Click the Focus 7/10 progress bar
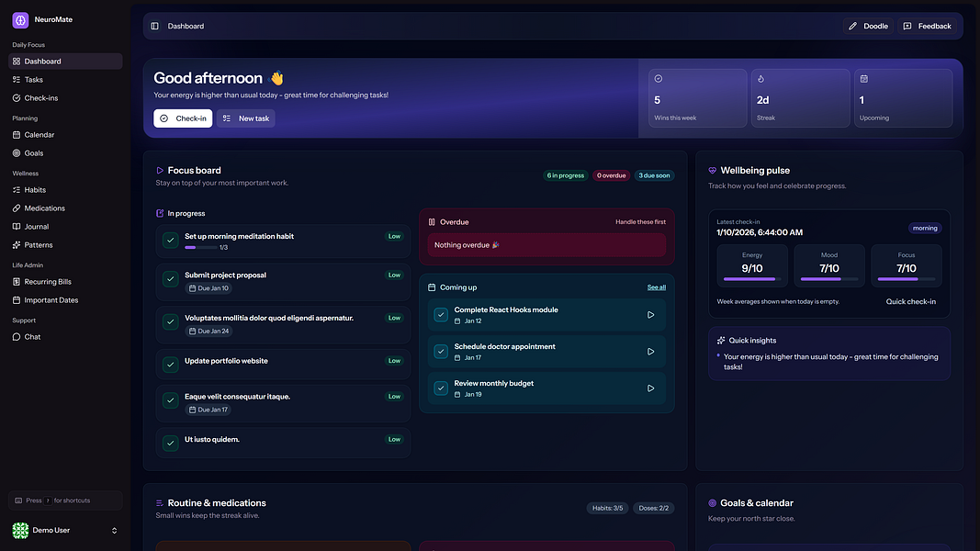 click(x=907, y=279)
